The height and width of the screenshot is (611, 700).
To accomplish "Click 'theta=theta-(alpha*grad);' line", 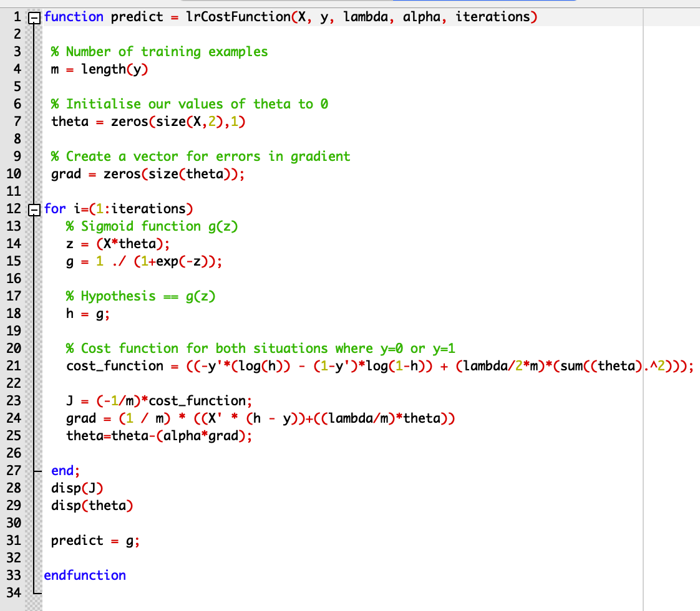I will (x=159, y=436).
